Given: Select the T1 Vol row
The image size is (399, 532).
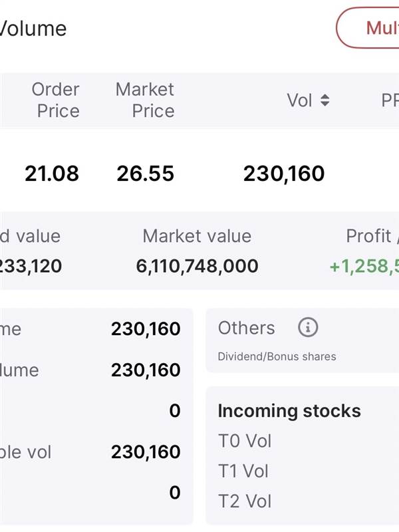Looking at the screenshot, I should pos(243,471).
